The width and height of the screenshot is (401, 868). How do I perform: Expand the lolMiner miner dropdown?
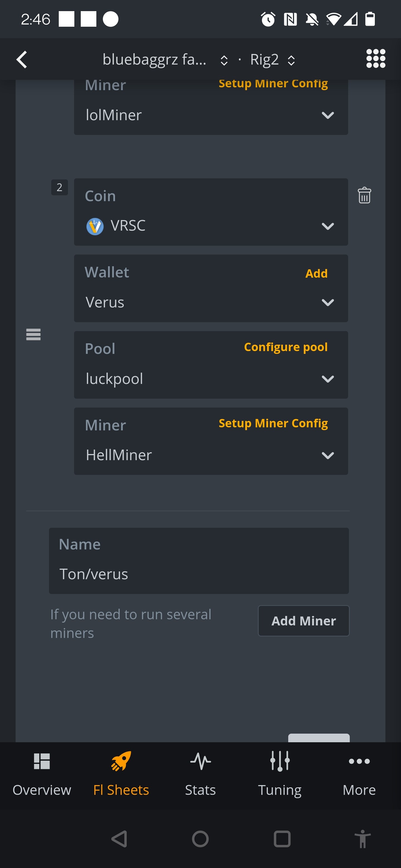click(x=211, y=115)
